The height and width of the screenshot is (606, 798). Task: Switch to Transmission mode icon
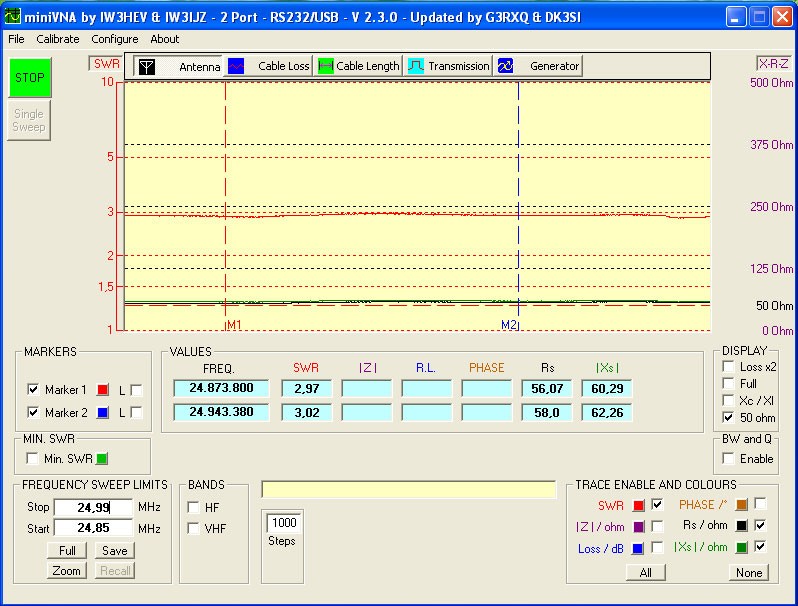point(415,67)
